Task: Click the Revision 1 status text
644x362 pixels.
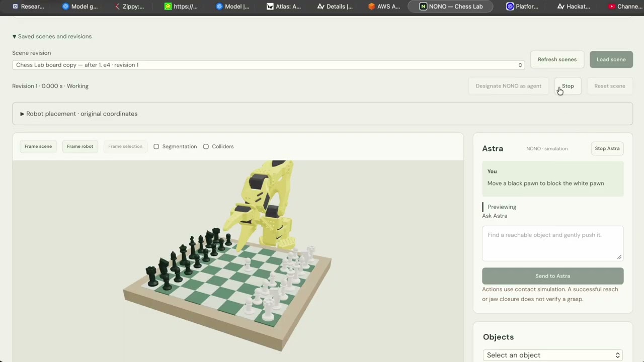Action: coord(50,86)
